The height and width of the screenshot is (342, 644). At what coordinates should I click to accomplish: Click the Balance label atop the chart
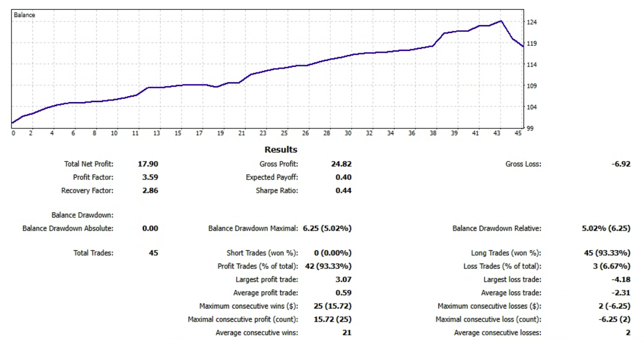click(x=24, y=15)
